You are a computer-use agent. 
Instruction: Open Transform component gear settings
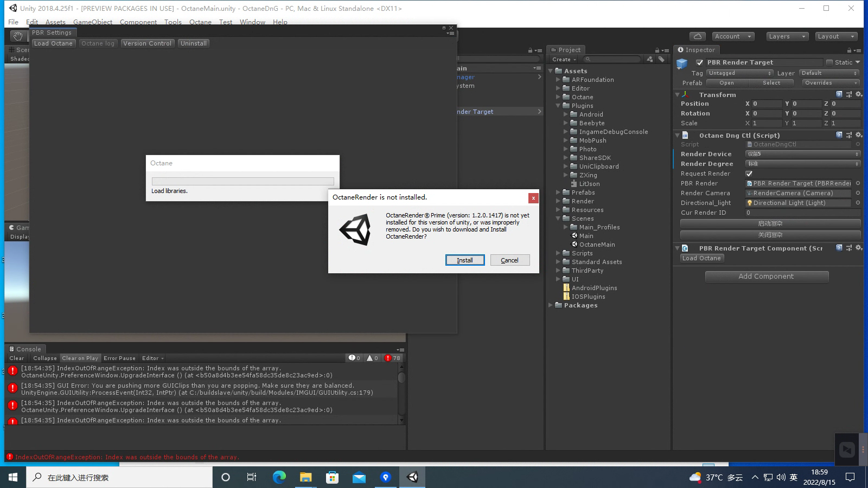(x=858, y=94)
